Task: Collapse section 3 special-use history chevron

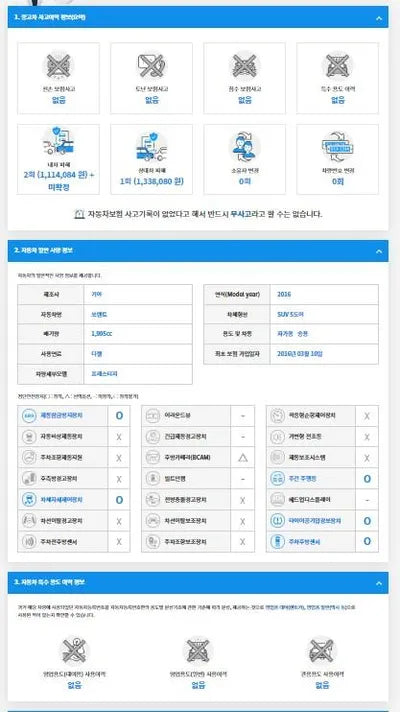Action: click(379, 583)
